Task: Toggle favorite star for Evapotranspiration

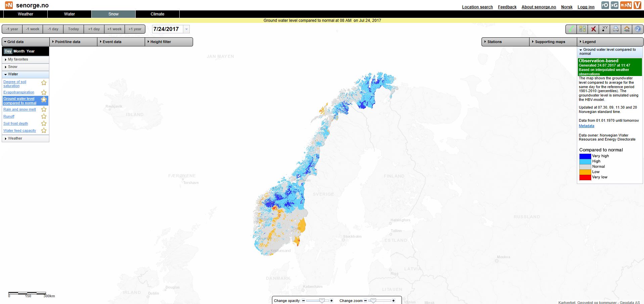Action: click(x=44, y=92)
